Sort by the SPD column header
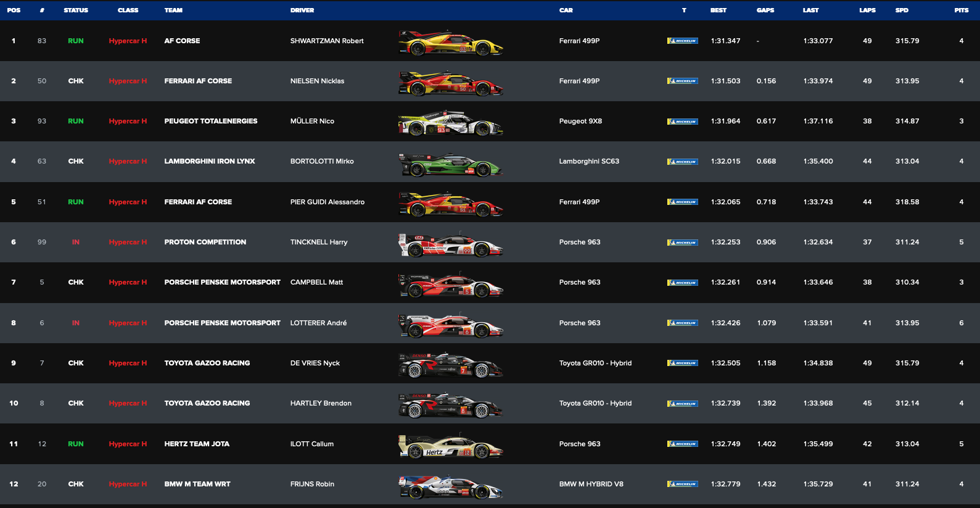 click(902, 10)
